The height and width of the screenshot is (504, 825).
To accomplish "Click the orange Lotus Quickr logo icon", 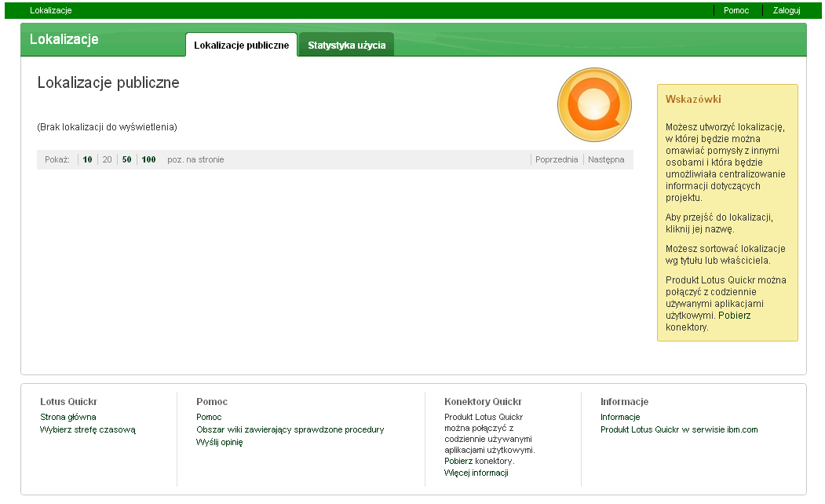I will [594, 105].
